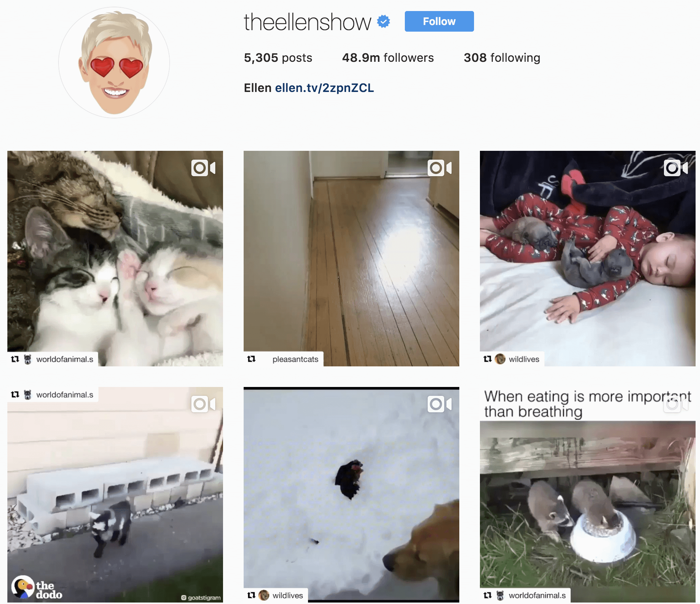Image resolution: width=700 pixels, height=604 pixels.
Task: Click the blue Follow button
Action: pos(439,21)
